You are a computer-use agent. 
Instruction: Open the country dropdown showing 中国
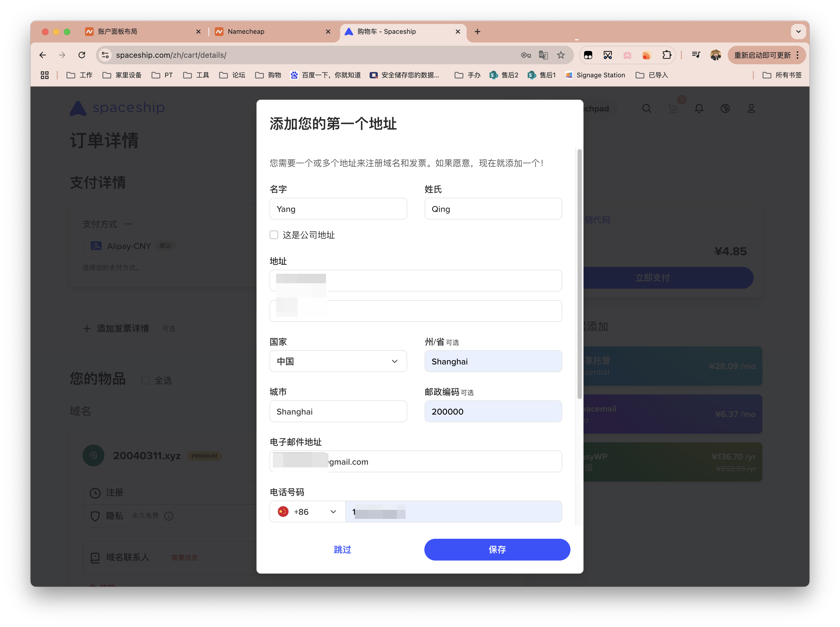(x=338, y=361)
